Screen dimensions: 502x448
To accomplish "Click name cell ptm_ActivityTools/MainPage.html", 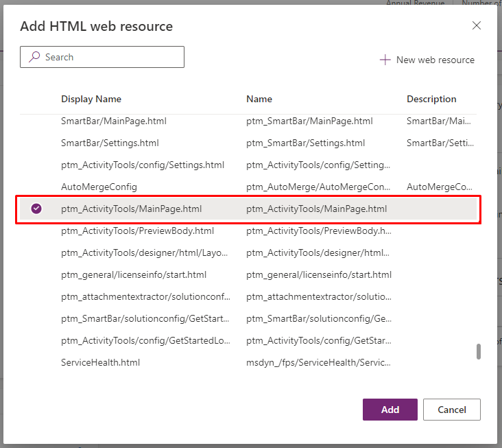I will pos(316,209).
